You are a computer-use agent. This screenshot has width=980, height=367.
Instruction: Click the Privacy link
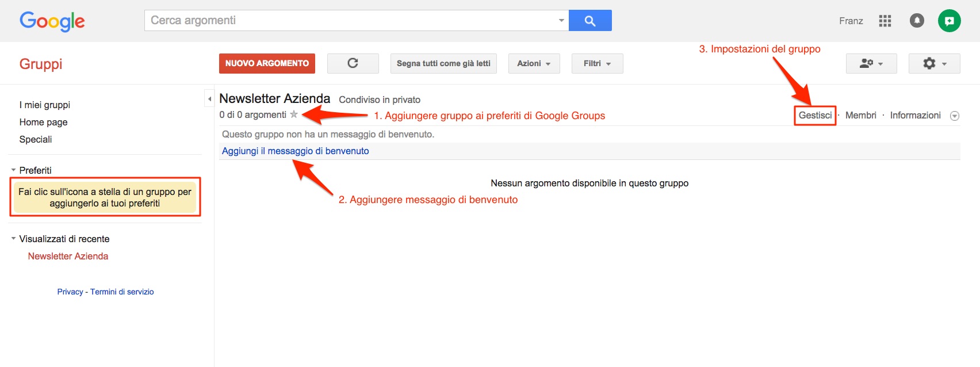pos(70,292)
